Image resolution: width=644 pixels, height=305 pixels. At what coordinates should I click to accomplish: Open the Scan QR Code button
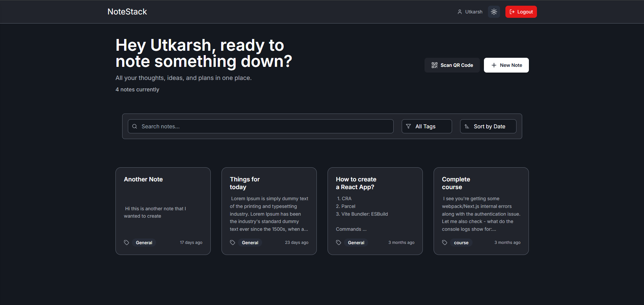coord(452,65)
